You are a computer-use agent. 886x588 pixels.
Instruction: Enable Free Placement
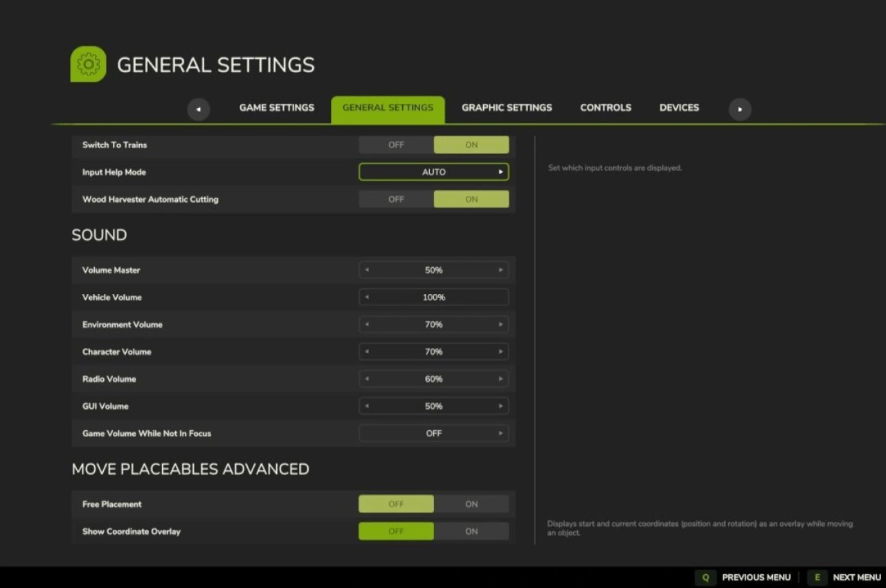tap(471, 504)
